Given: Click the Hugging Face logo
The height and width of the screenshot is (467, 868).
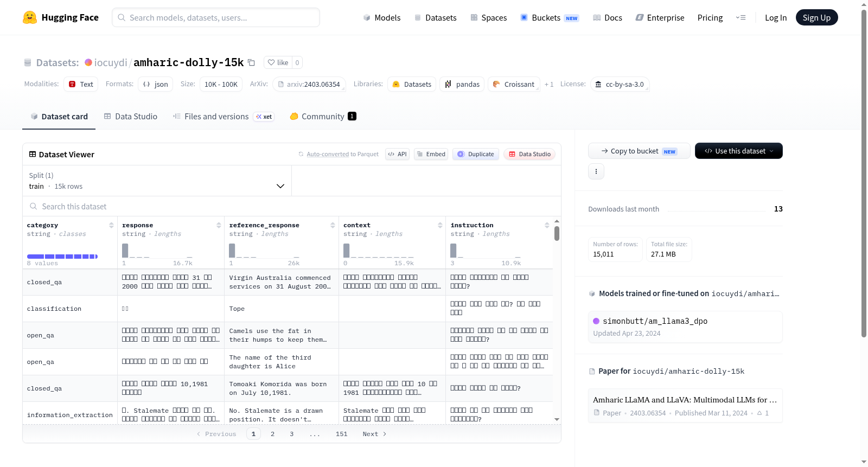Looking at the screenshot, I should [x=60, y=17].
